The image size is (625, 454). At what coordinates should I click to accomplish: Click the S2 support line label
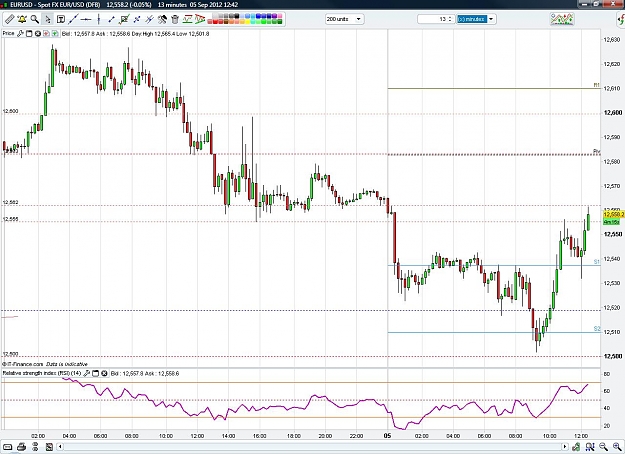[x=597, y=328]
